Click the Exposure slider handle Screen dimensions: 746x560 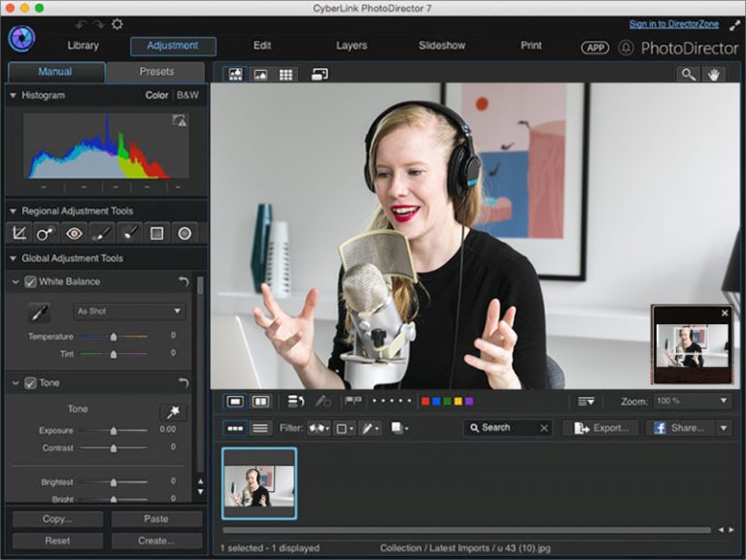click(x=114, y=430)
